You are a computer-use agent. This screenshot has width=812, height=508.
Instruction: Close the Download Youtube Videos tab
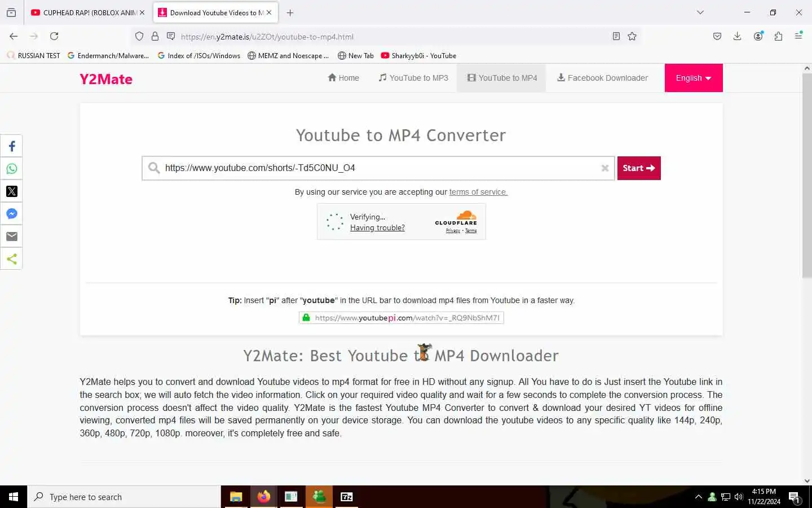(269, 12)
